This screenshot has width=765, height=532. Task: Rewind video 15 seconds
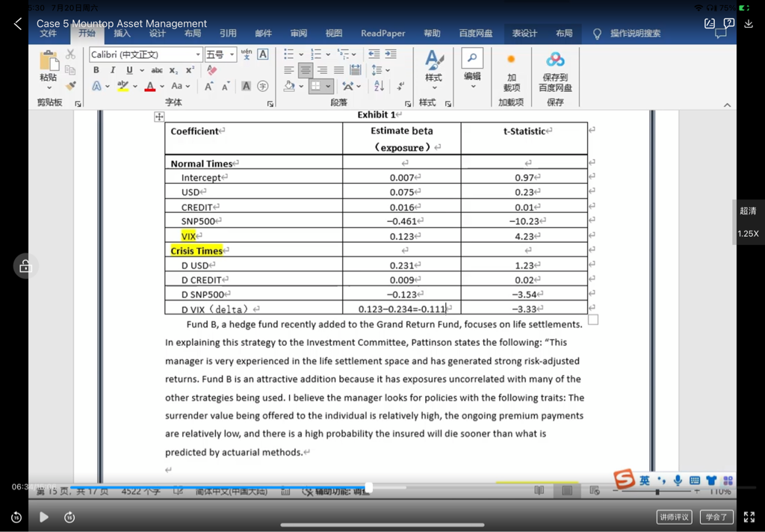click(16, 517)
